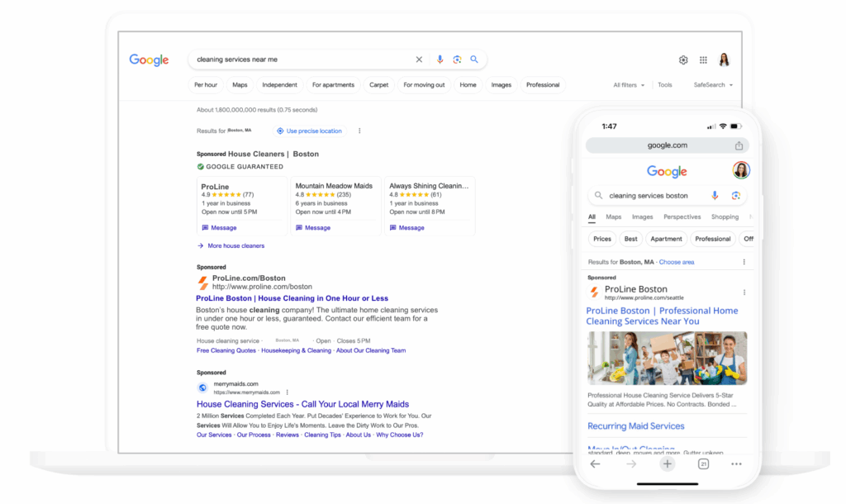The height and width of the screenshot is (504, 846).
Task: Click Use precise location button
Action: [x=310, y=131]
